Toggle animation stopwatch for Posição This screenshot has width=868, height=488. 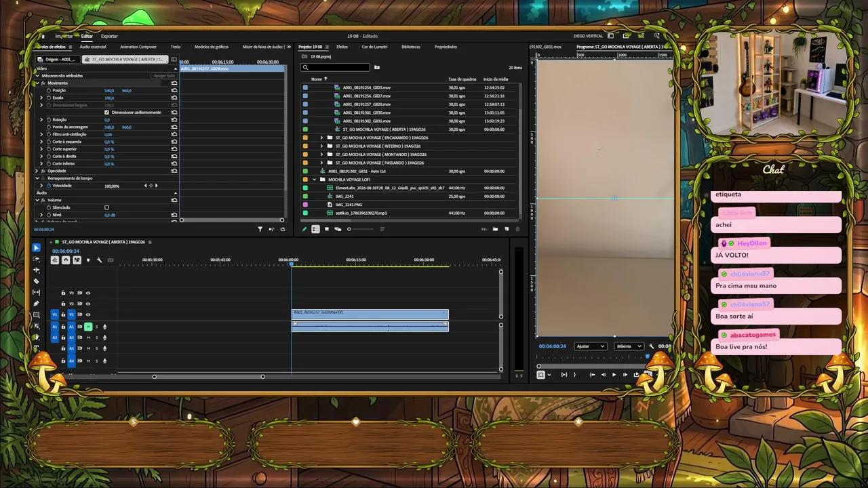coord(49,90)
